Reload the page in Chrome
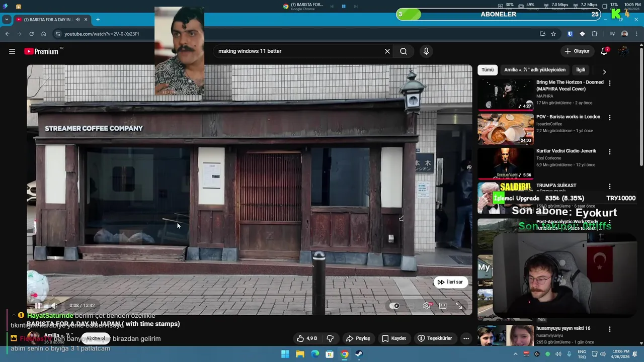644x362 pixels. coord(31,34)
